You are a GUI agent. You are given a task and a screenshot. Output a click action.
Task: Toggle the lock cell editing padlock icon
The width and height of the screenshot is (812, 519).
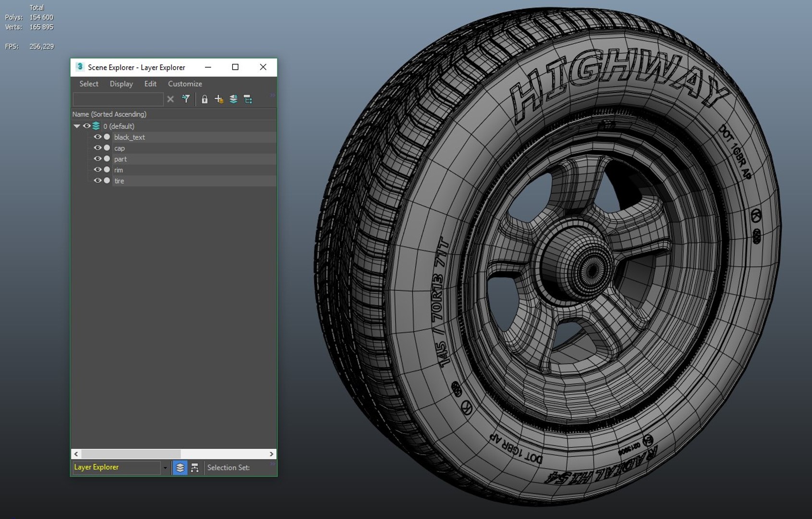[205, 99]
